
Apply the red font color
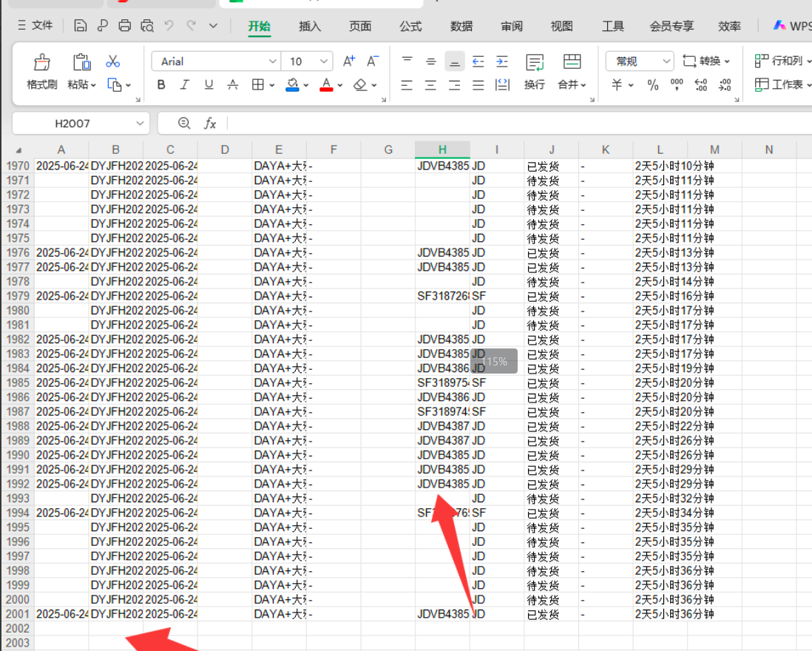pos(326,84)
